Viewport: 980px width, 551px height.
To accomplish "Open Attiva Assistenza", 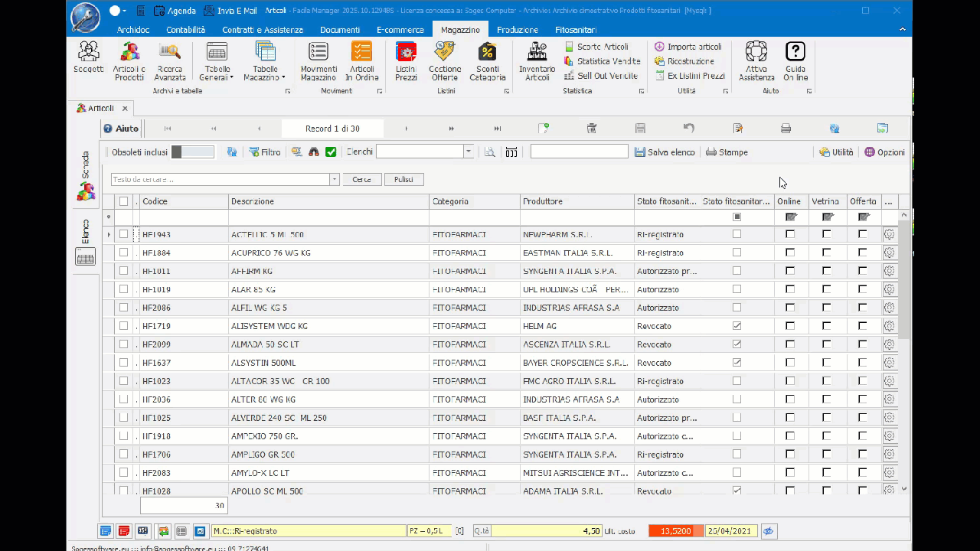I will (x=756, y=60).
